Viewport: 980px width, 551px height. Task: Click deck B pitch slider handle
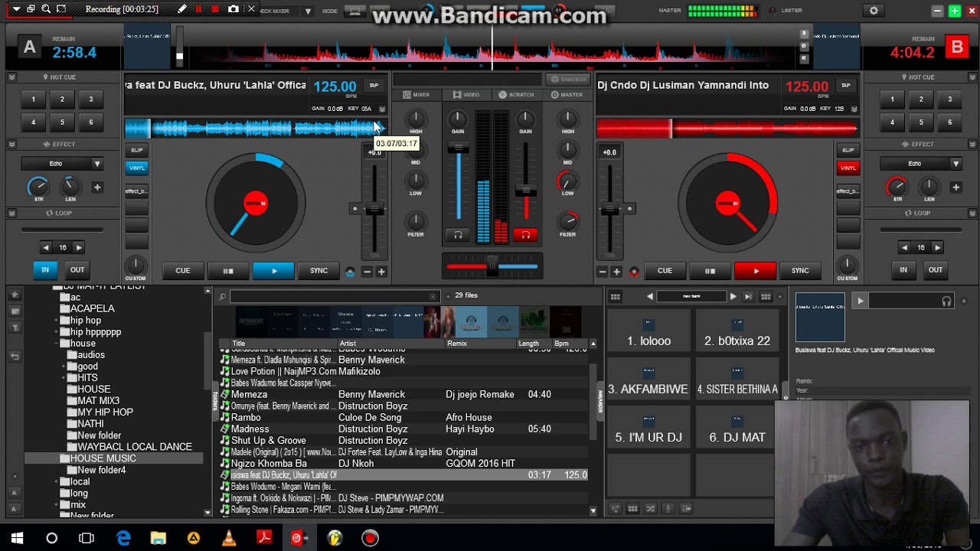[610, 208]
